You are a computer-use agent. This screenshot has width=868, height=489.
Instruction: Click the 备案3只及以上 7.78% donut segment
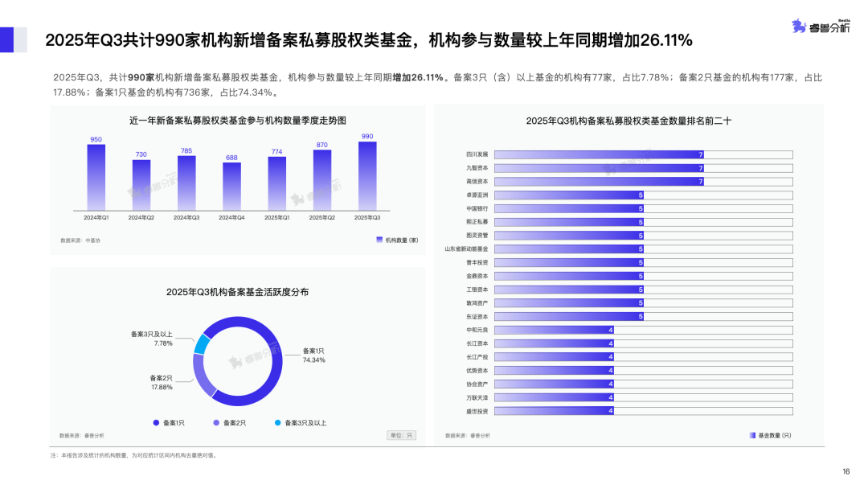(202, 344)
